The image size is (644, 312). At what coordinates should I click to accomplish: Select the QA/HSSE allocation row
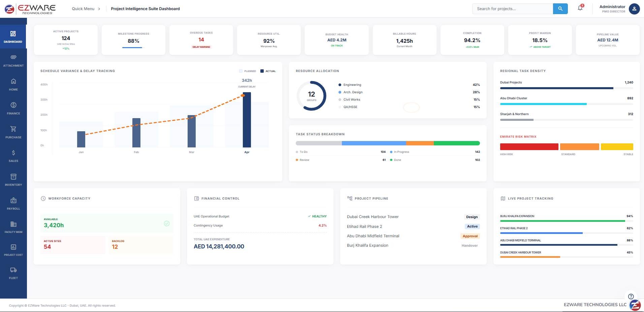point(409,107)
